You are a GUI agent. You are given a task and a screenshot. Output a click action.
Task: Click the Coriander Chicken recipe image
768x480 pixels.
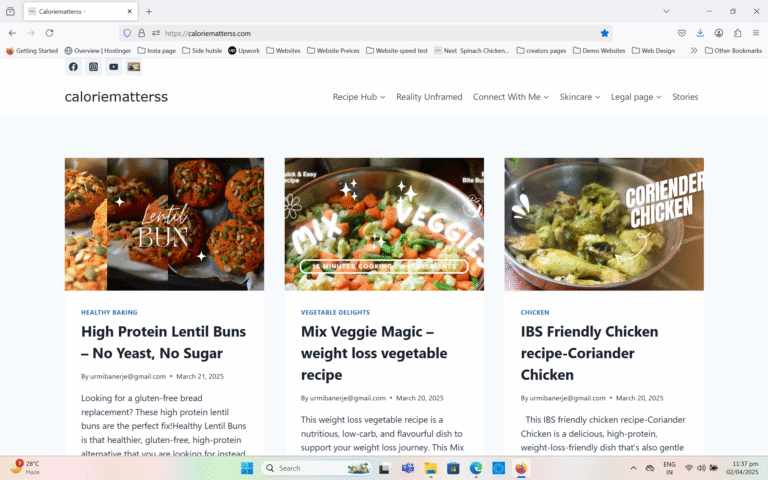point(604,224)
